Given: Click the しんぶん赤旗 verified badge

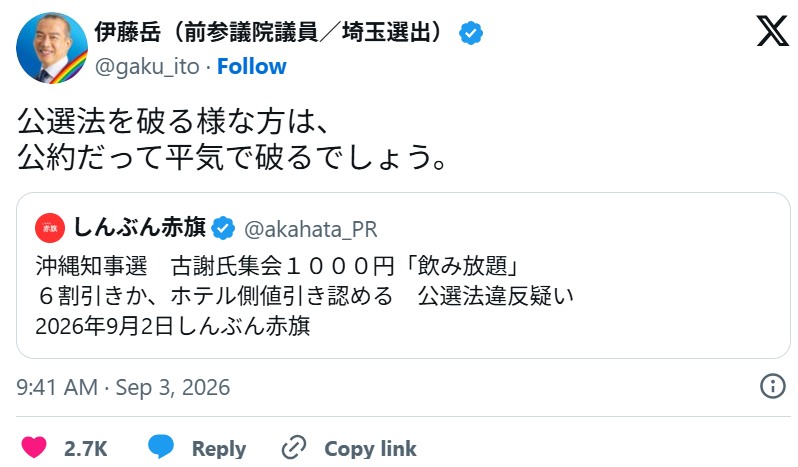Looking at the screenshot, I should click(223, 227).
